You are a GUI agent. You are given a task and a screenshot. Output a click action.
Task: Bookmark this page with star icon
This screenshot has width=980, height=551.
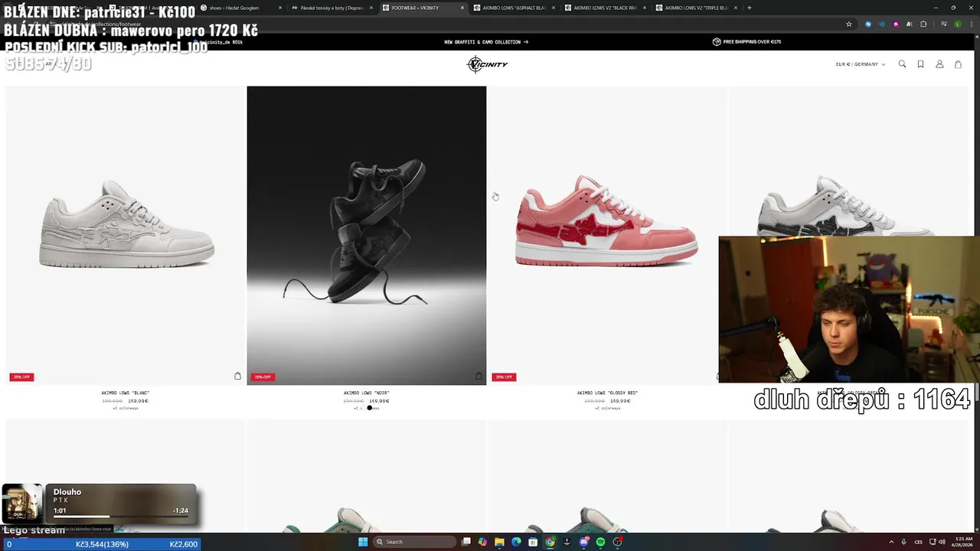pos(849,24)
